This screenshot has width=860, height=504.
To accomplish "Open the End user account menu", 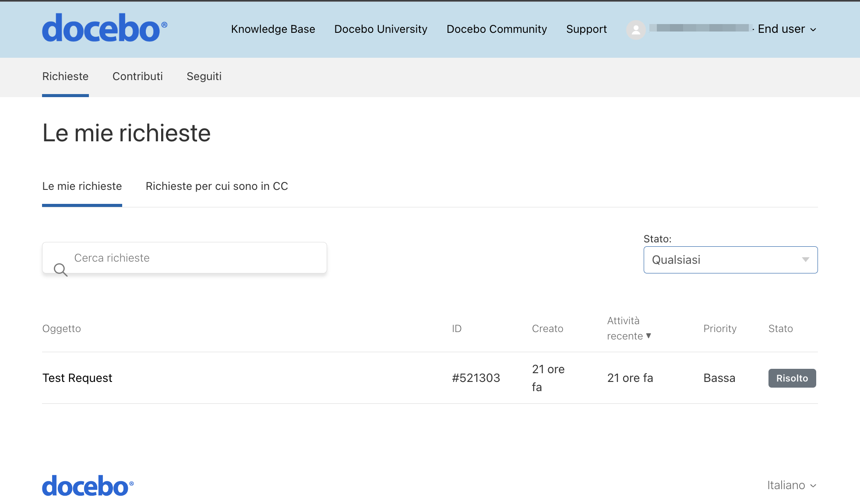I will pos(787,29).
